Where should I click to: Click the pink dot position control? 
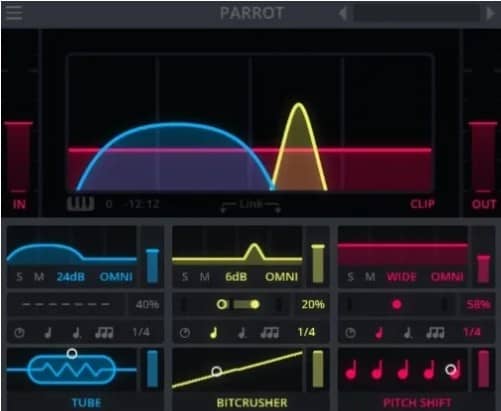[397, 304]
